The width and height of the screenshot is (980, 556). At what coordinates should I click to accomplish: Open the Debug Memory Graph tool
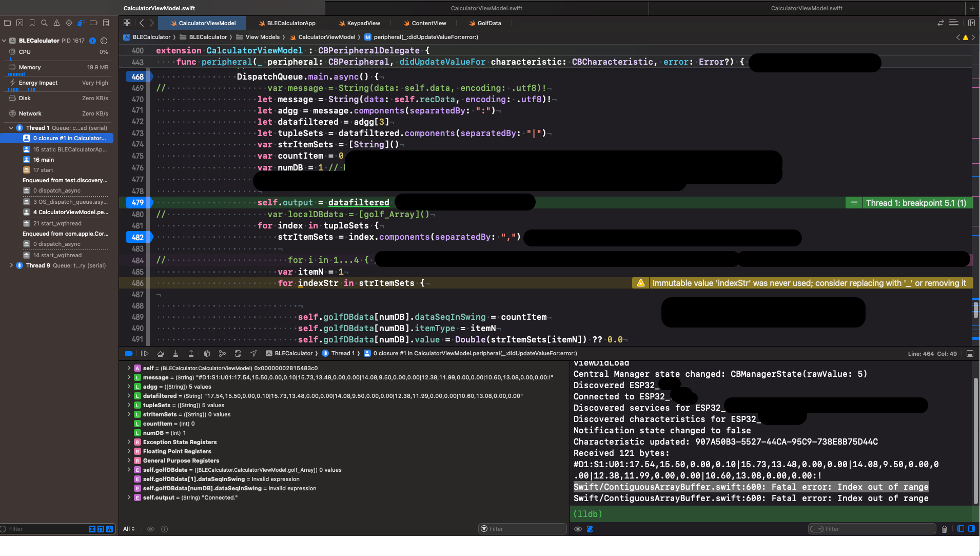point(222,353)
